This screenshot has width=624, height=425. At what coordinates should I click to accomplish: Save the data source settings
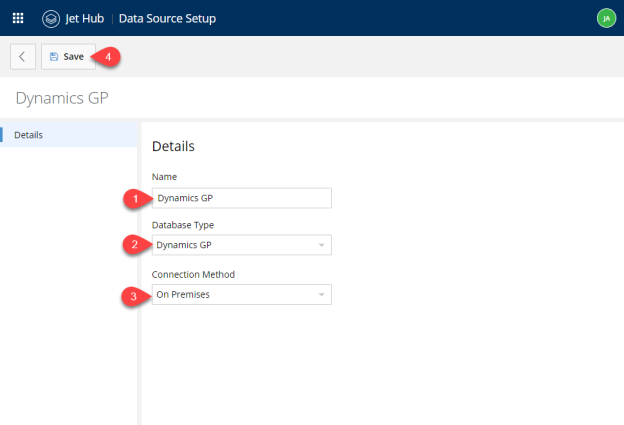click(68, 57)
